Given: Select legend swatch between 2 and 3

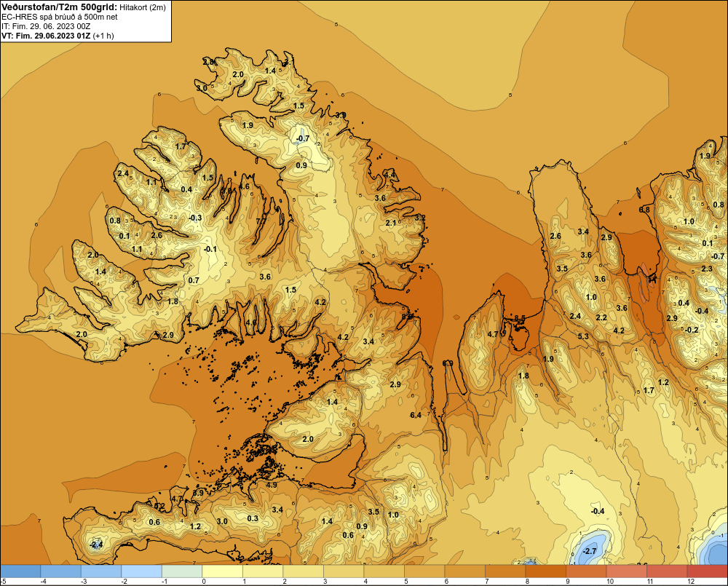Looking at the screenshot, I should click(303, 571).
